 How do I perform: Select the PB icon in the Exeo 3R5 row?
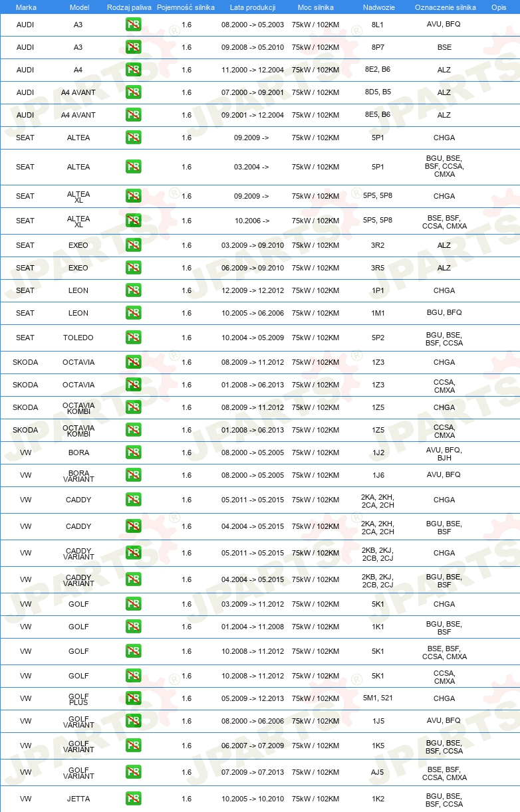133,268
